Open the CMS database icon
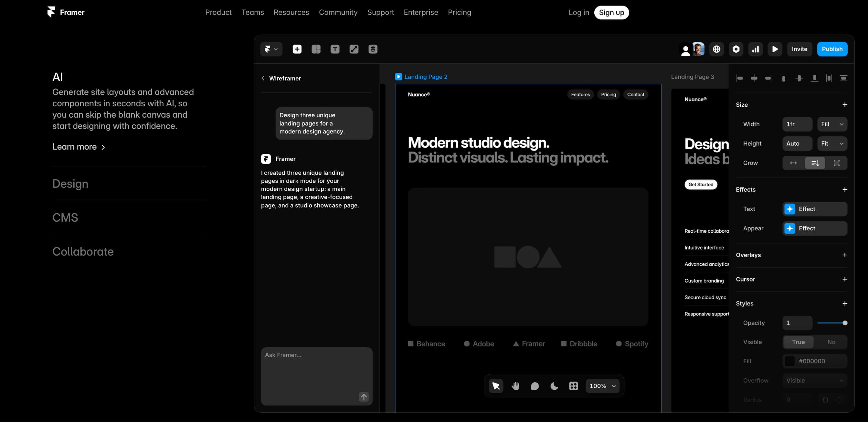Image resolution: width=868 pixels, height=422 pixels. [x=373, y=49]
